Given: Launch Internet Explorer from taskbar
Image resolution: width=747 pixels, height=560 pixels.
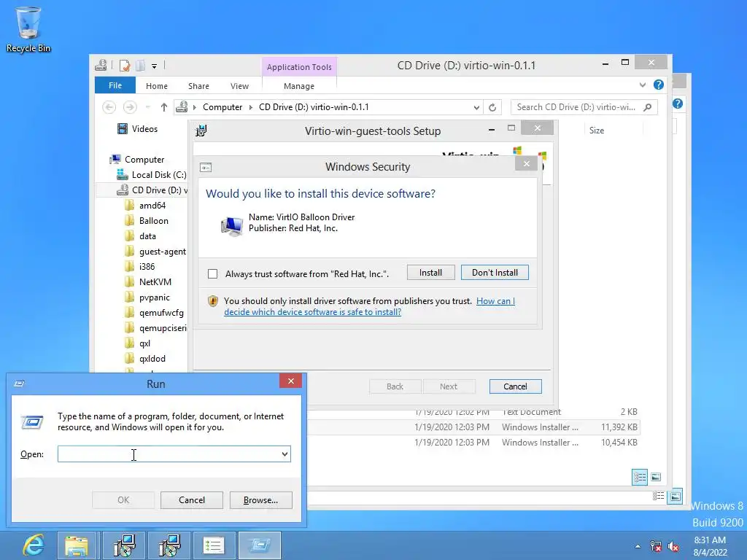Looking at the screenshot, I should [32, 545].
